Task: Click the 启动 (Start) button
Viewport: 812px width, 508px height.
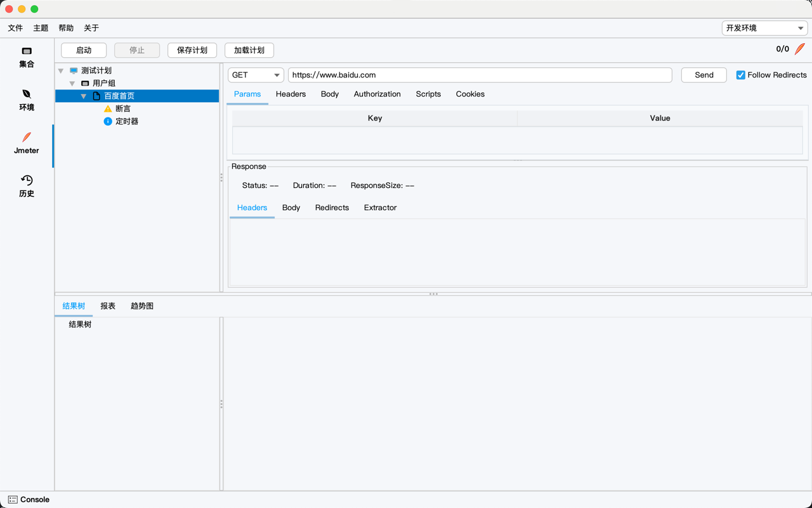Action: click(84, 50)
